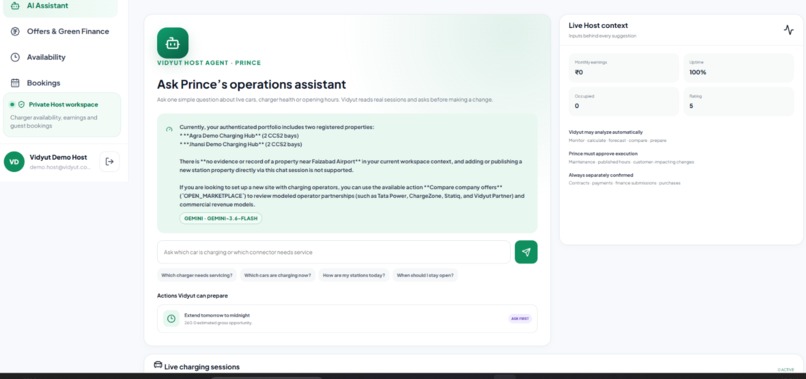Click the ASK FIRST badge

520,319
